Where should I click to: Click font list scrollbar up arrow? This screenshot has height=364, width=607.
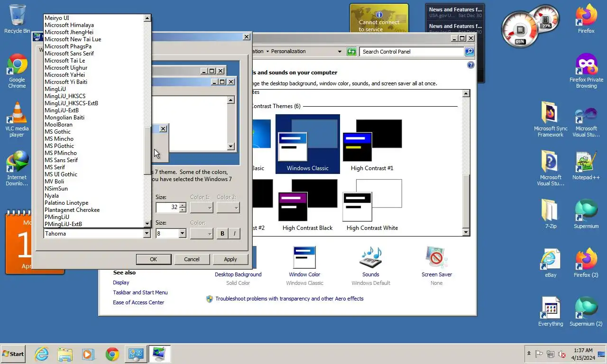click(147, 18)
